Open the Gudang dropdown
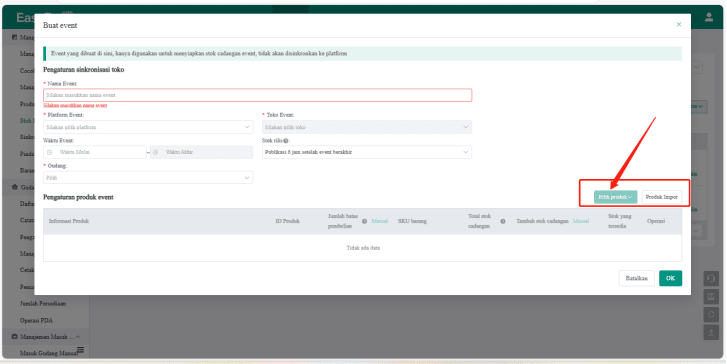The width and height of the screenshot is (727, 364). tap(148, 178)
